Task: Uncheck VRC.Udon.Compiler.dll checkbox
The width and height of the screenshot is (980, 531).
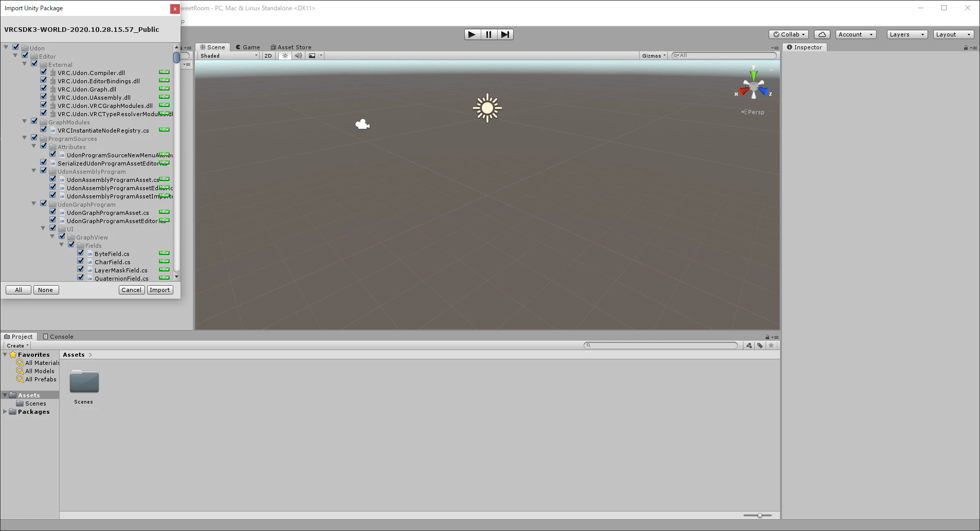Action: pyautogui.click(x=43, y=72)
